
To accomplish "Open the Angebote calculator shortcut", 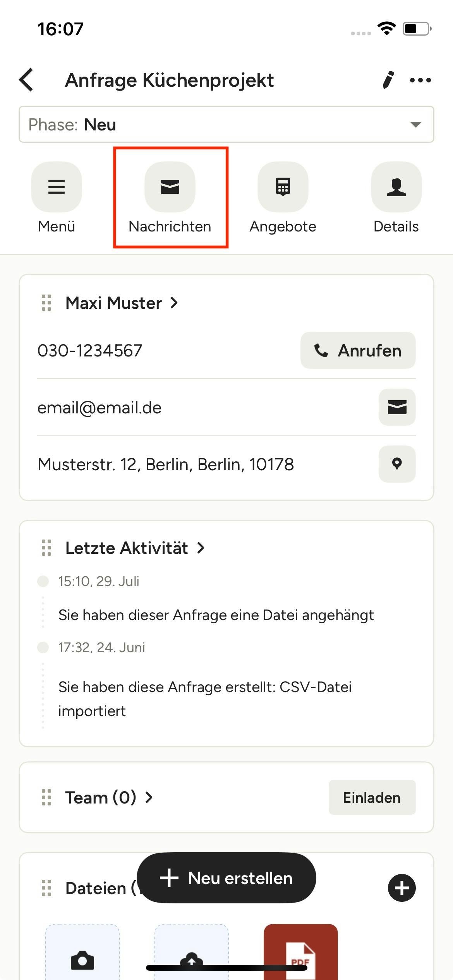I will (x=283, y=187).
